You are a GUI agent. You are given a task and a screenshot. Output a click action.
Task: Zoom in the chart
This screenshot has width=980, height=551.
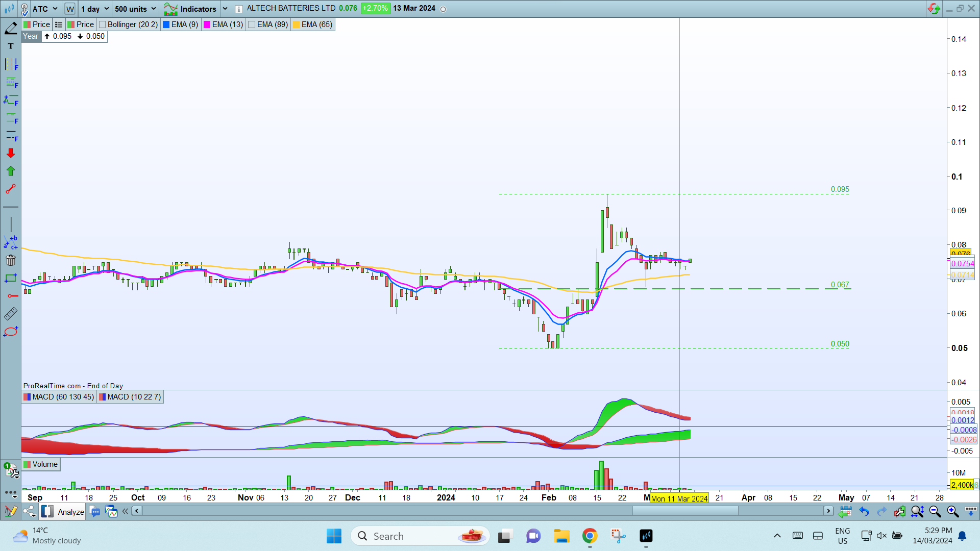point(953,511)
